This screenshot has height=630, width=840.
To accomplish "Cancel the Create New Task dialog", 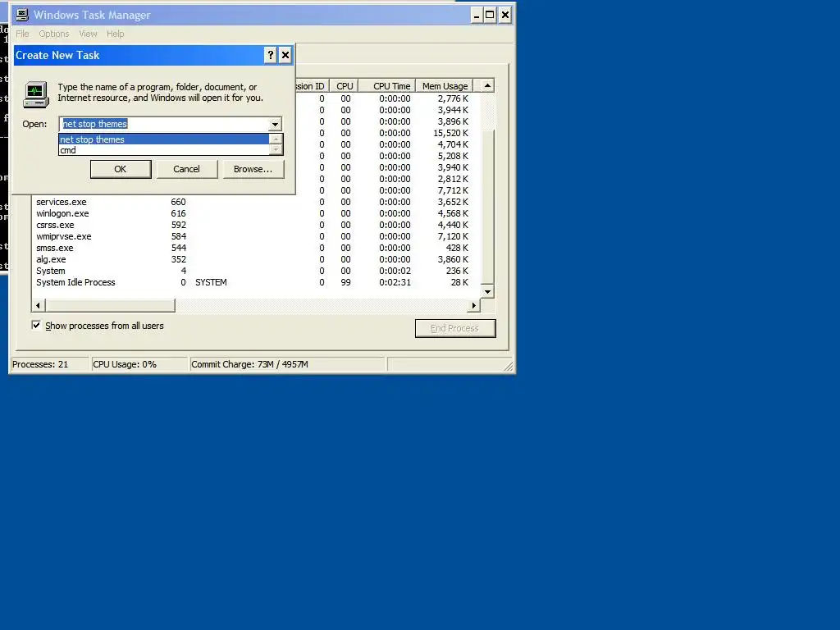I will click(186, 169).
